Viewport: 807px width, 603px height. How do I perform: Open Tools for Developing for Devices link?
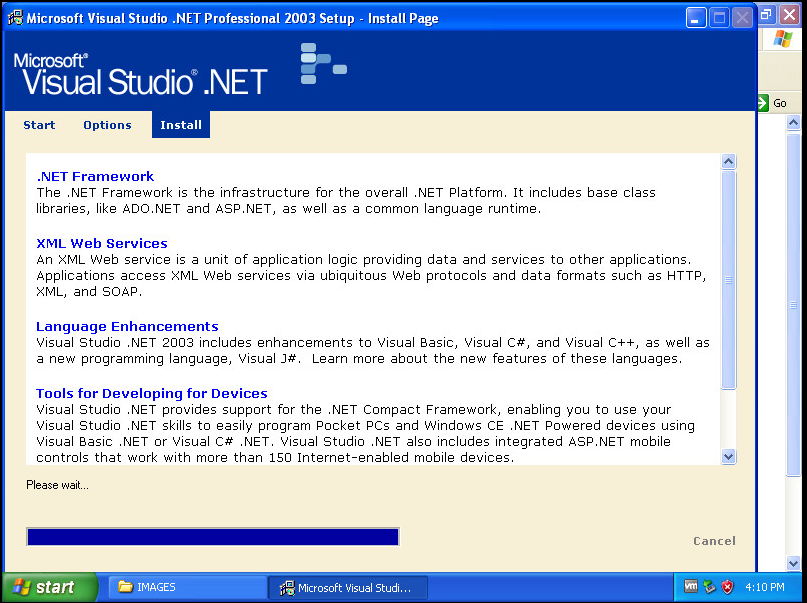click(x=152, y=394)
